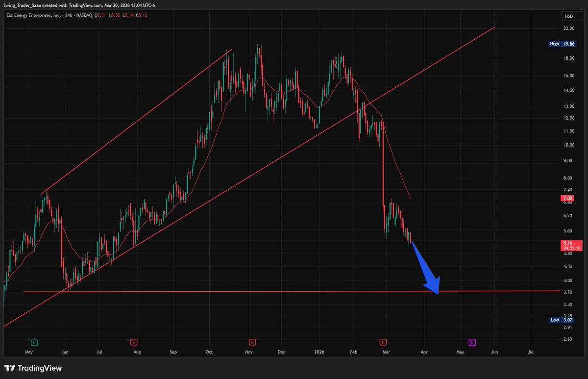The width and height of the screenshot is (588, 379).
Task: Click the green E earnings marker
Action: point(34,341)
